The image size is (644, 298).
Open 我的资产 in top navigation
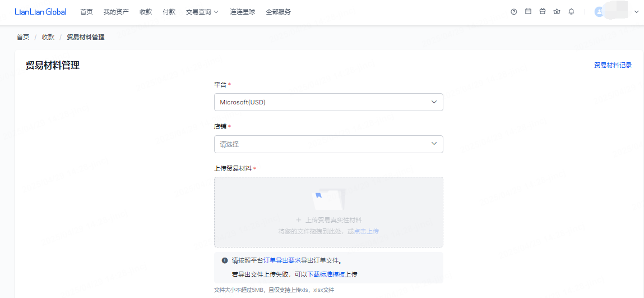pyautogui.click(x=116, y=12)
